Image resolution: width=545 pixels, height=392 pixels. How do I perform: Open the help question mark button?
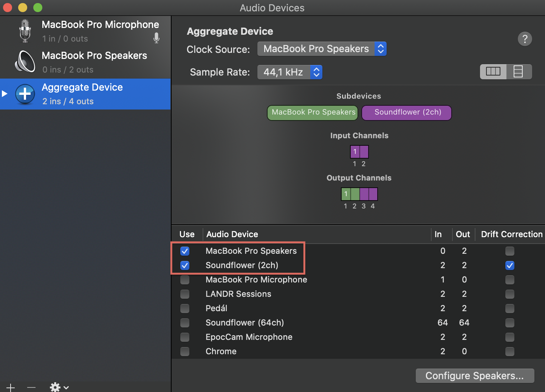[x=525, y=39]
